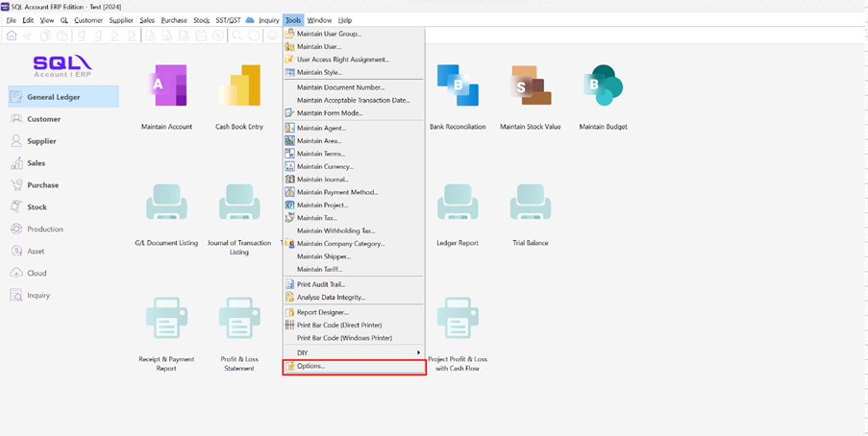Open G/L Document Listing report
The image size is (868, 436).
(x=166, y=204)
